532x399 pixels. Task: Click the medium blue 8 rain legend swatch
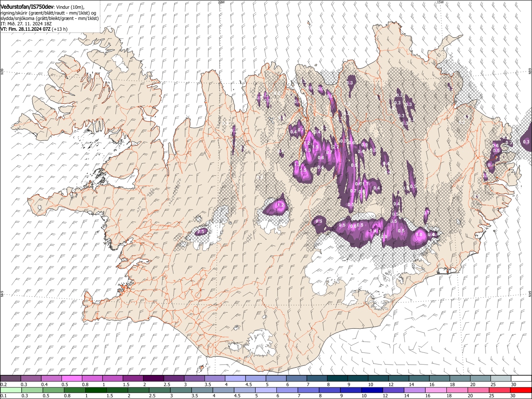(x=330, y=390)
